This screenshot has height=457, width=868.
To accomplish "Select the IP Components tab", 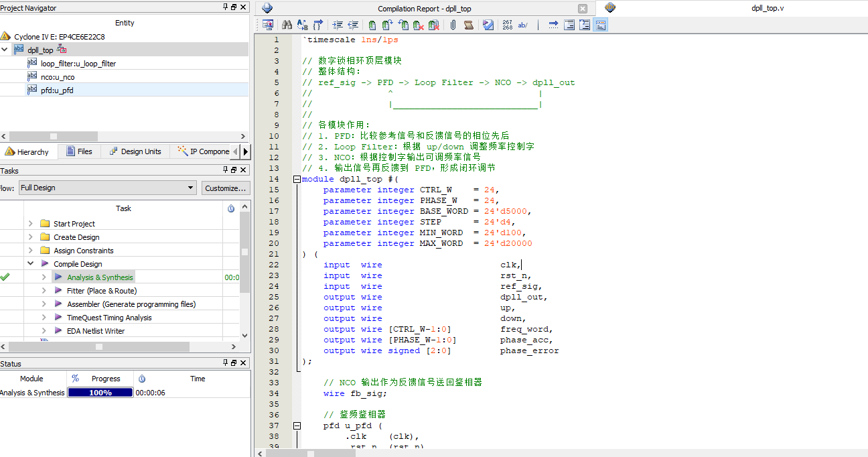I will 204,151.
